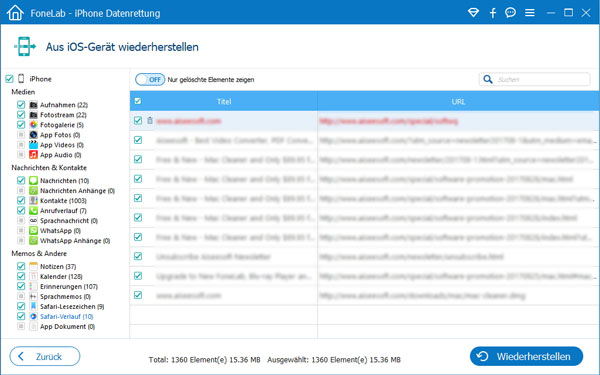This screenshot has width=600, height=375.
Task: Click the Fotogalerie icon in the sidebar
Action: pos(34,125)
